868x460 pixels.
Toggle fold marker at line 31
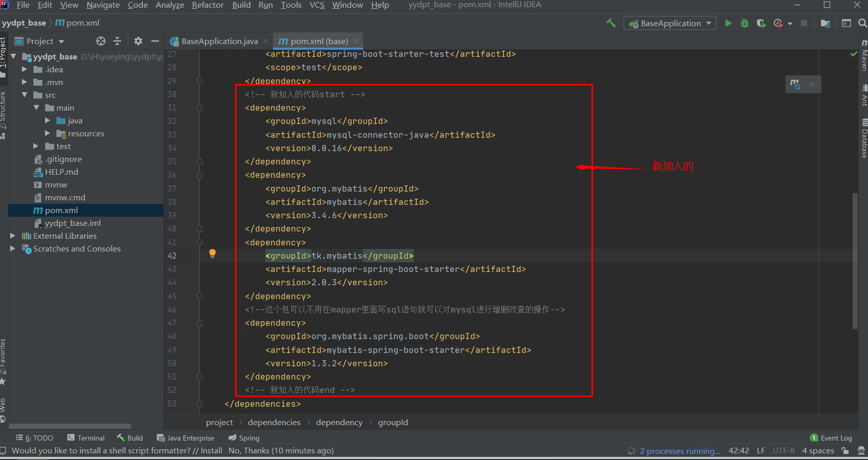point(200,108)
